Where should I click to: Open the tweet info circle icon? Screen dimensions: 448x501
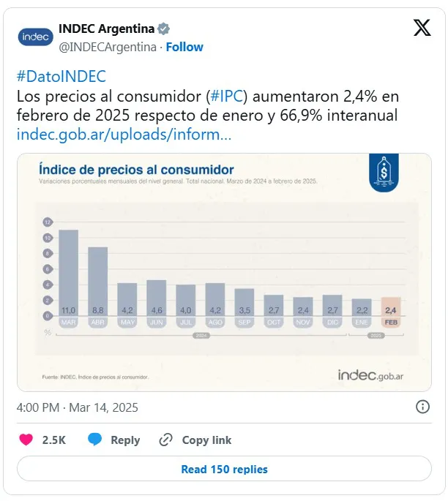coord(422,407)
